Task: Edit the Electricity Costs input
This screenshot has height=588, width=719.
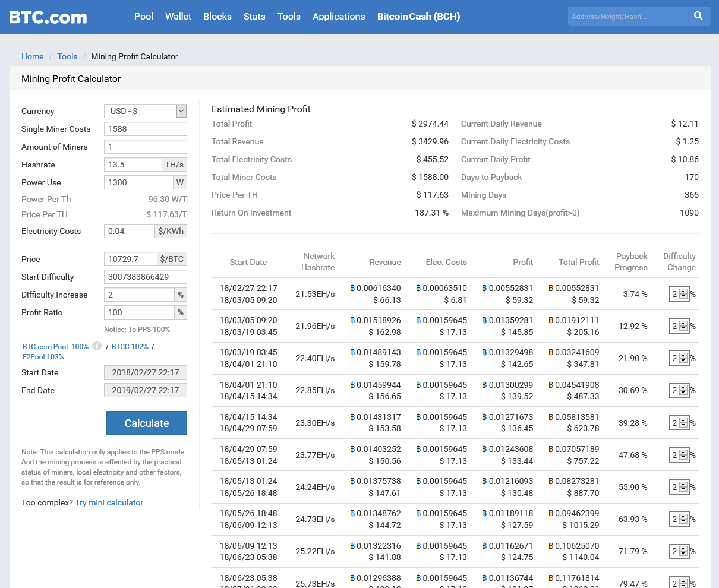Action: pos(129,231)
